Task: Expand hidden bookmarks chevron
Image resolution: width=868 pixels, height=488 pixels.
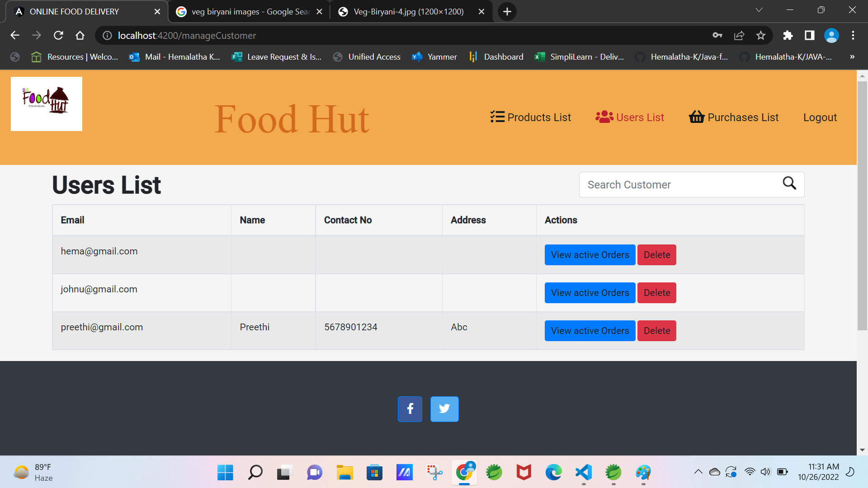Action: [x=852, y=57]
